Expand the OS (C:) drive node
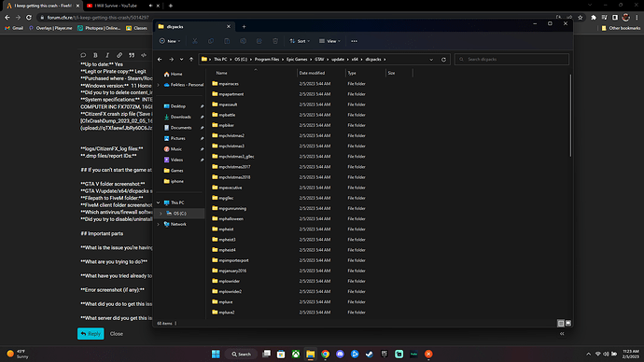Image resolution: width=644 pixels, height=362 pixels. pyautogui.click(x=161, y=214)
